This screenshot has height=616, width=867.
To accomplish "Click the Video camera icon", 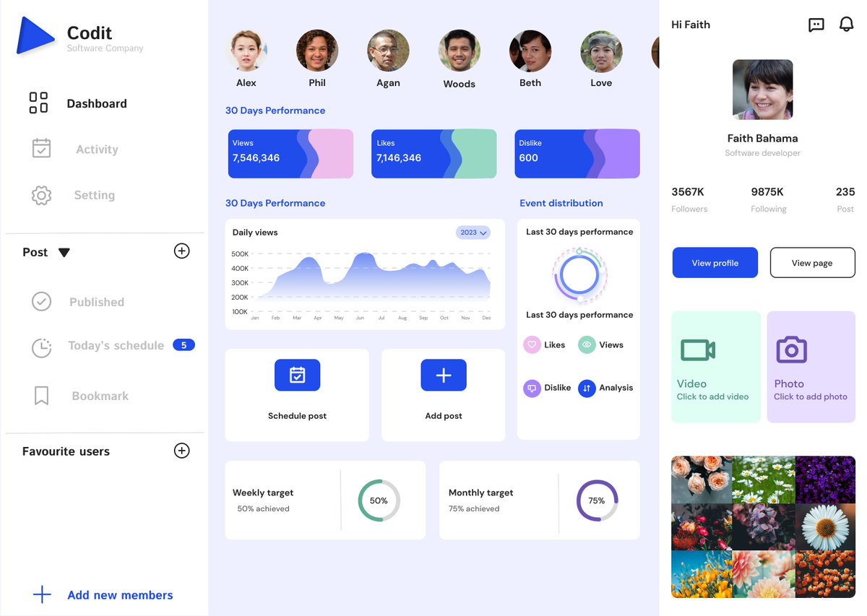I will (697, 350).
